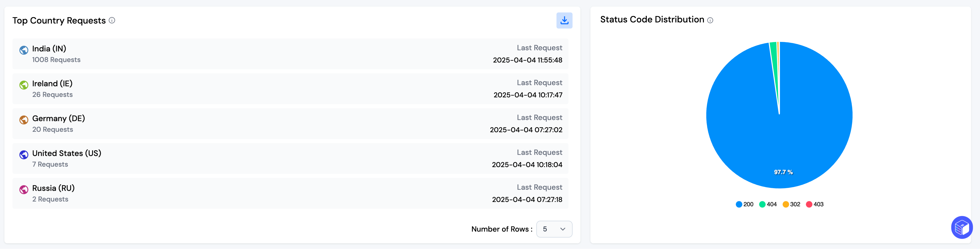This screenshot has width=980, height=249.
Task: Click the blue globe icon for India
Action: (24, 50)
